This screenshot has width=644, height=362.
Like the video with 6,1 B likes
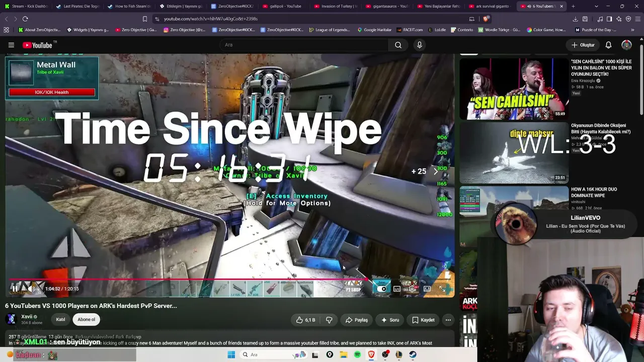305,320
